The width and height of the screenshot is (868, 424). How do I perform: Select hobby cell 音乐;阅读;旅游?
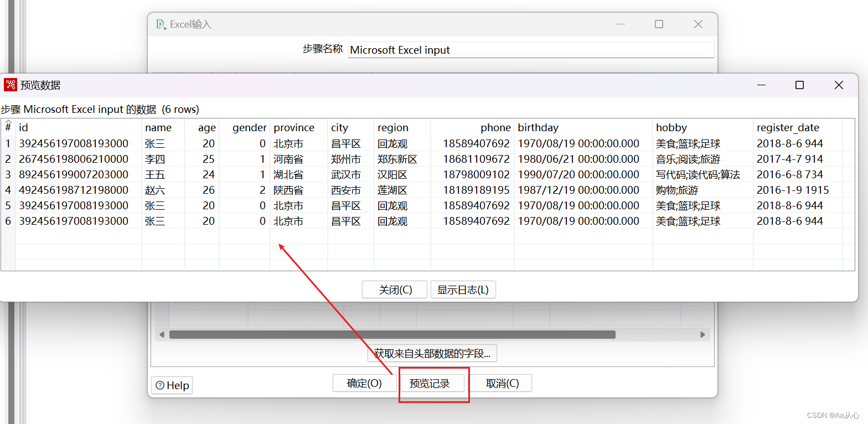pyautogui.click(x=703, y=159)
